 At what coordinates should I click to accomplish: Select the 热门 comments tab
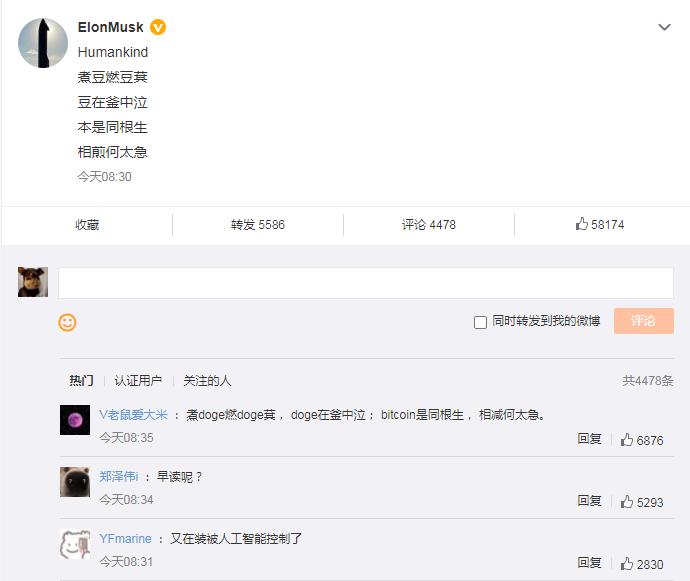pyautogui.click(x=81, y=380)
